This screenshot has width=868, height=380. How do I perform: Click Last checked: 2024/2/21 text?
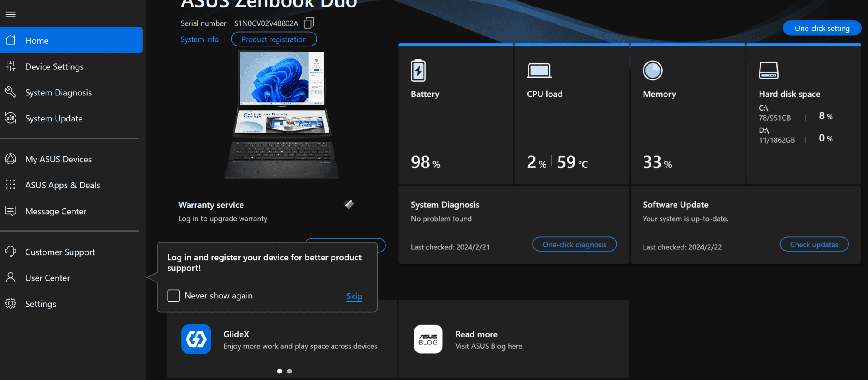click(450, 247)
